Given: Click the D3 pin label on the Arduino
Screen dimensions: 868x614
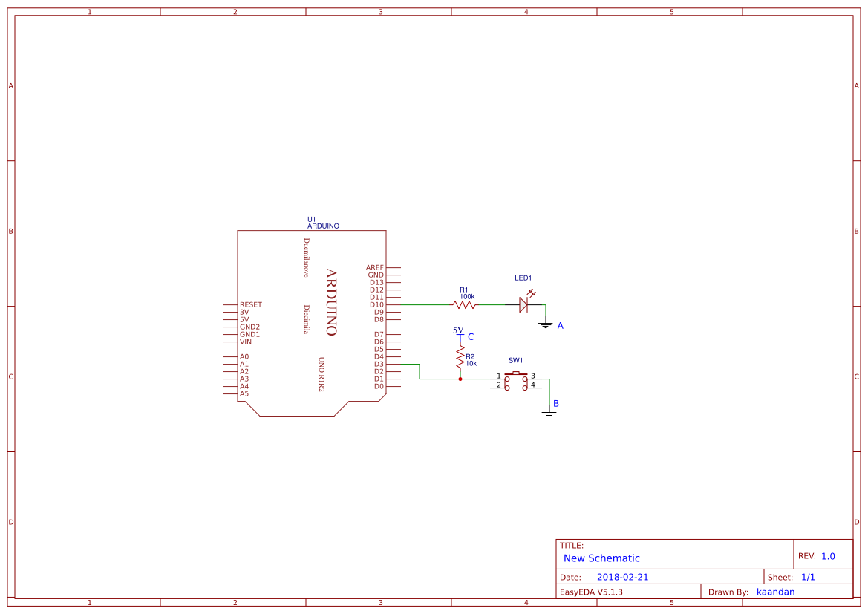Looking at the screenshot, I should pos(378,364).
